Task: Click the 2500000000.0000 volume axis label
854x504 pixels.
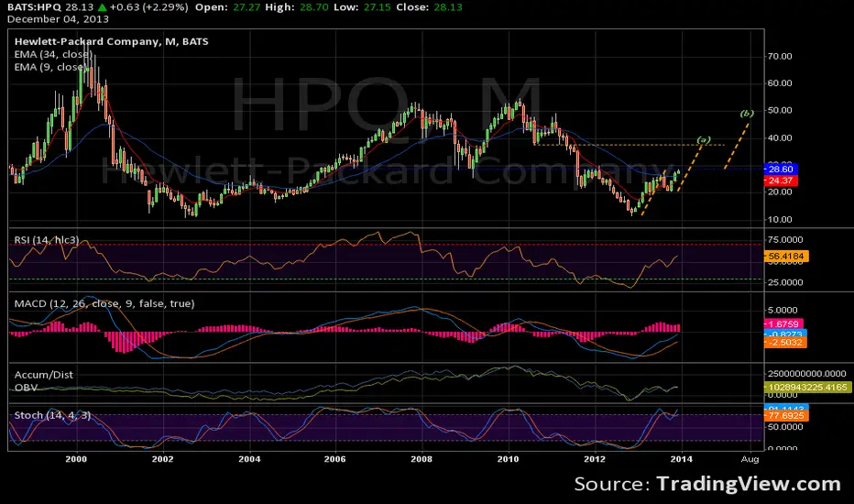Action: [x=806, y=374]
